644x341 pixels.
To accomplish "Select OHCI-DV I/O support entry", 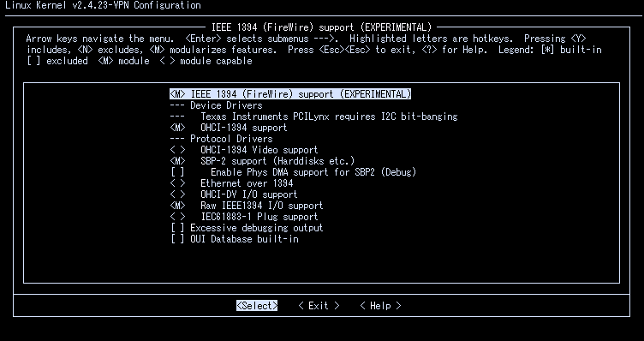I will (249, 194).
